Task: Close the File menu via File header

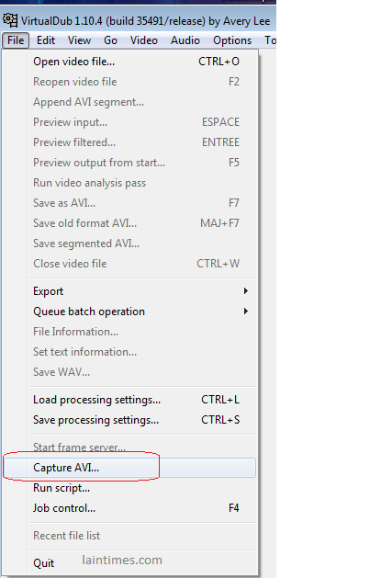Action: [x=16, y=40]
